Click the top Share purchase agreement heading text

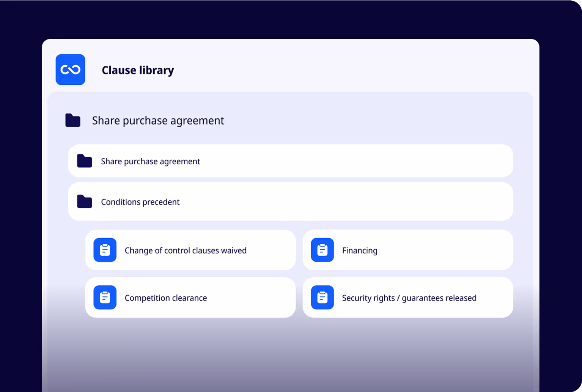(x=158, y=121)
